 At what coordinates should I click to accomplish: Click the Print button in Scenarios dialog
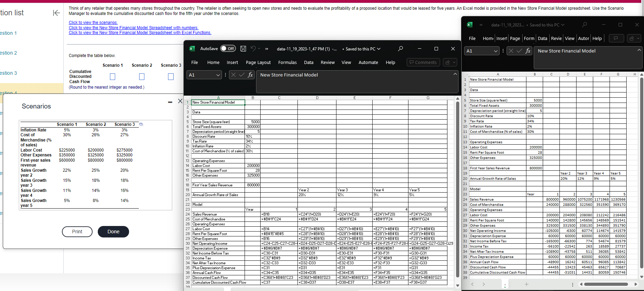(77, 232)
